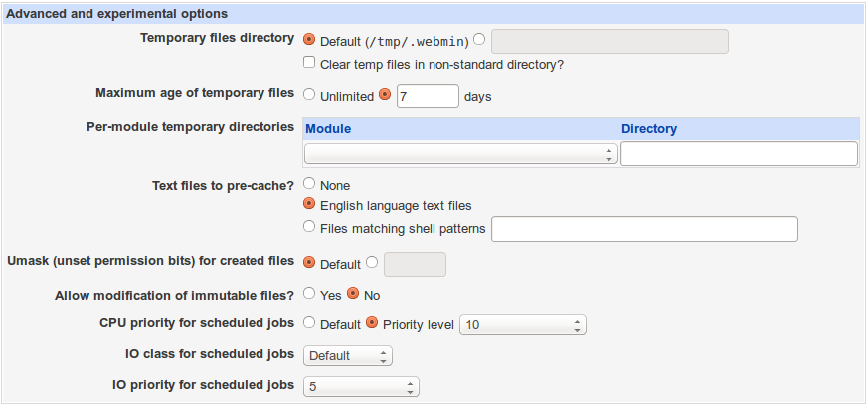Click the days field showing 7

(428, 97)
